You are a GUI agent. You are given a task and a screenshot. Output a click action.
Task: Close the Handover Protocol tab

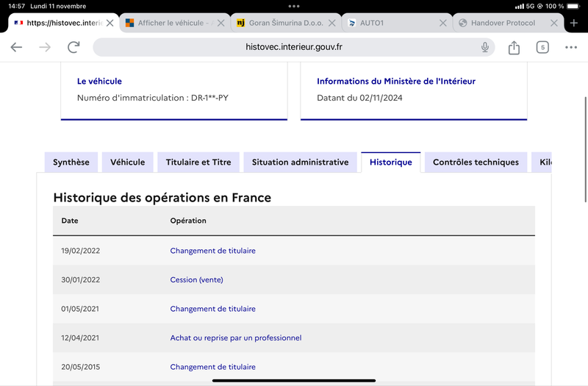[x=554, y=23]
